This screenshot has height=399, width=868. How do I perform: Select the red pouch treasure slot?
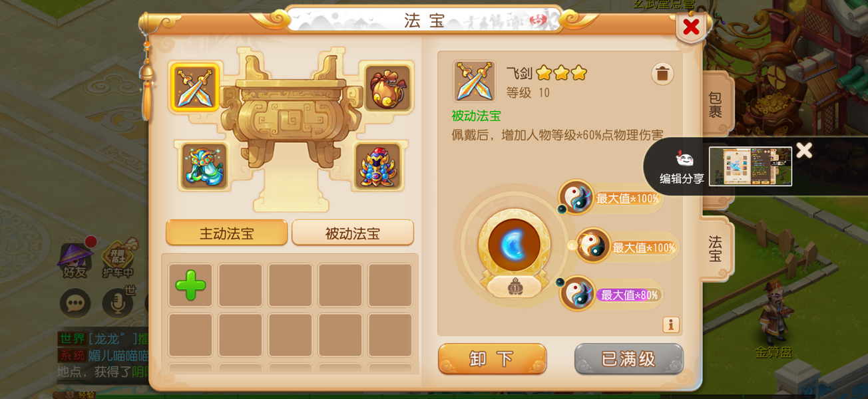coord(387,87)
